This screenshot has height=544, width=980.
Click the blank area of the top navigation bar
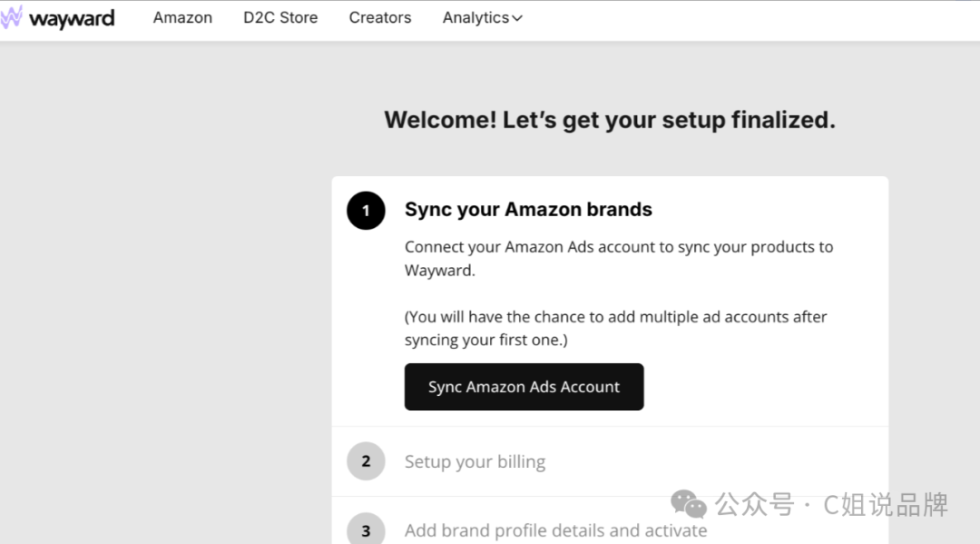coord(744,18)
